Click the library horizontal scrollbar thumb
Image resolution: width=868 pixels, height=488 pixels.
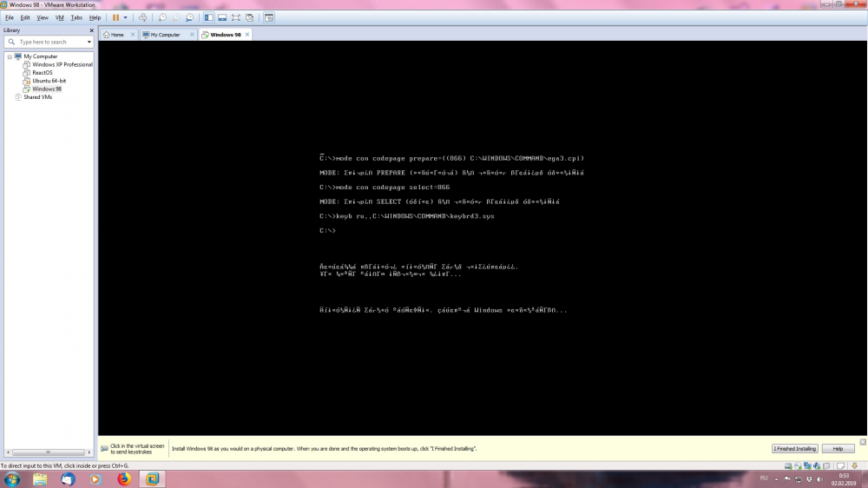tap(48, 452)
